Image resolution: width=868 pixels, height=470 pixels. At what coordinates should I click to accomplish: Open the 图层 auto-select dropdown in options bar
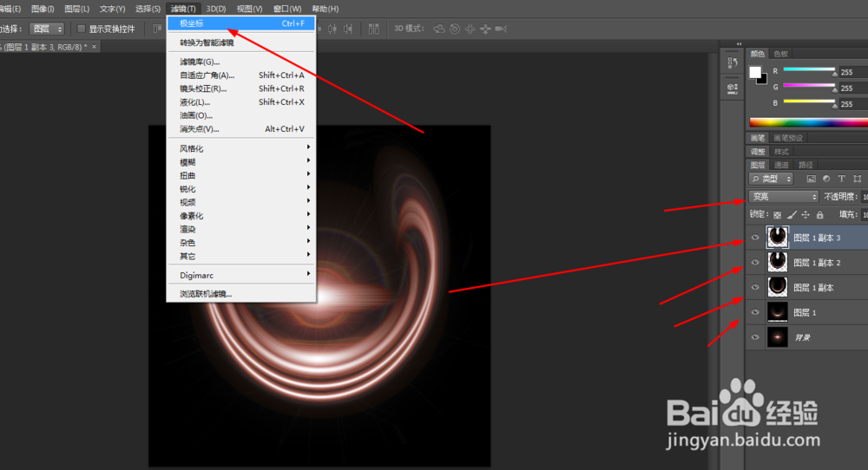point(47,29)
